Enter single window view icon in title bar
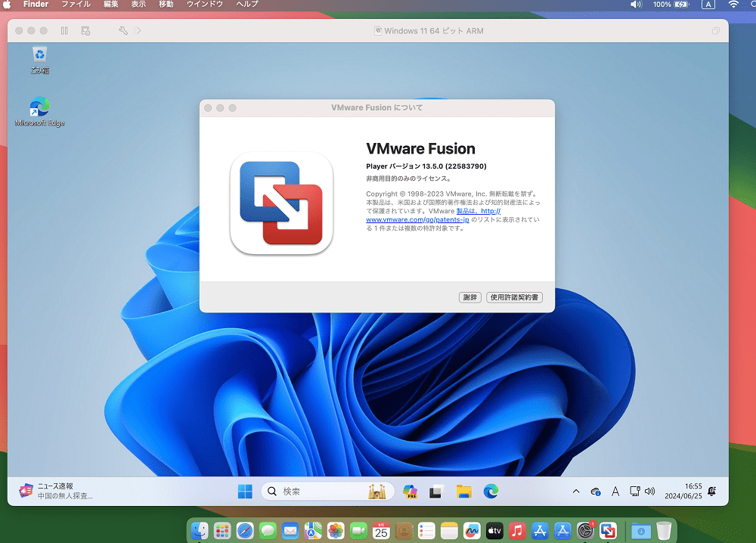 tap(715, 31)
